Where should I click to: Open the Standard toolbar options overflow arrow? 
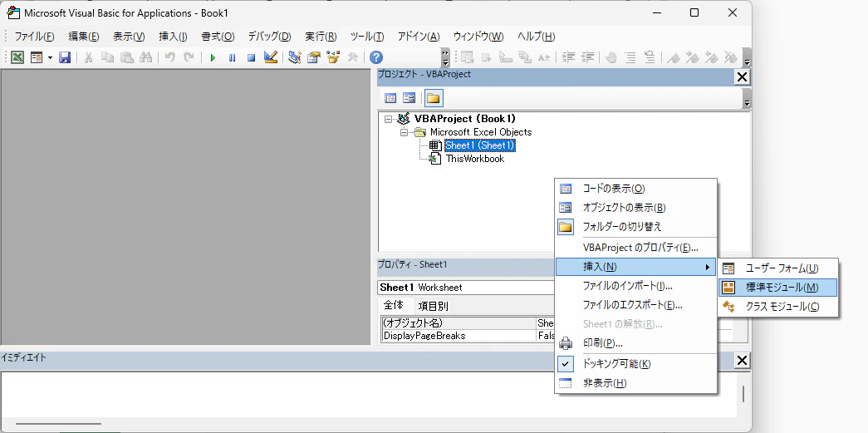pyautogui.click(x=445, y=57)
